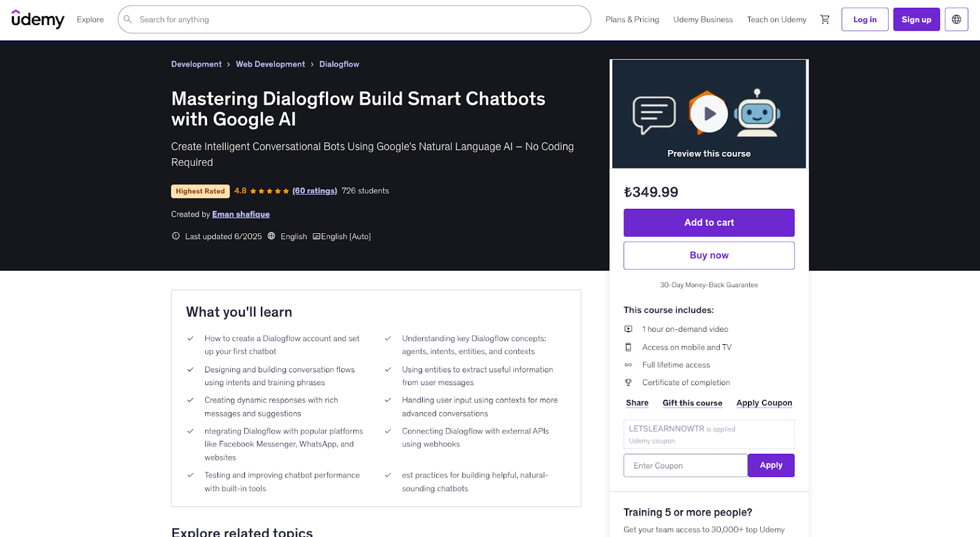Image resolution: width=980 pixels, height=537 pixels.
Task: Click the checkmark beside 'Understanding key Dialogflow concepts'
Action: click(x=388, y=339)
